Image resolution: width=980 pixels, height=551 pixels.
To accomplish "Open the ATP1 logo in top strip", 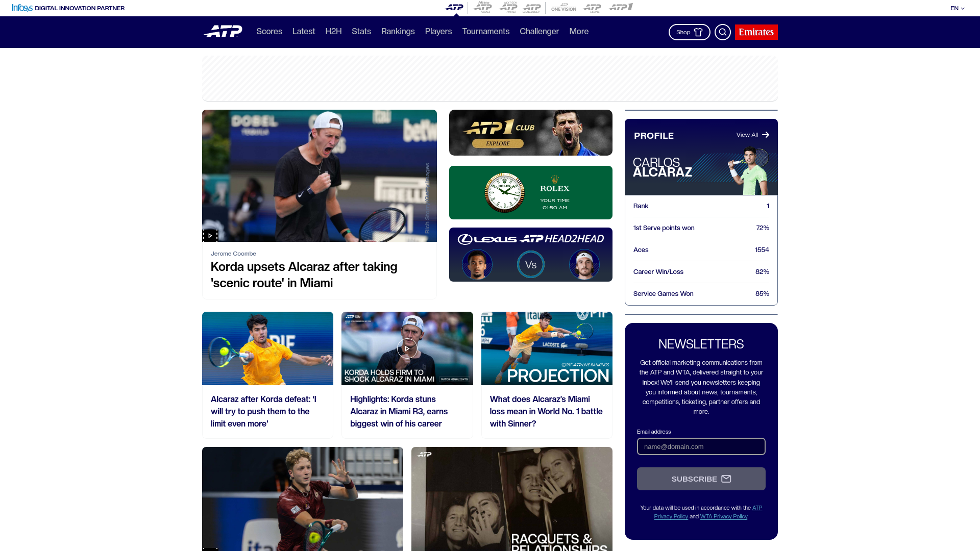I will pos(621,7).
